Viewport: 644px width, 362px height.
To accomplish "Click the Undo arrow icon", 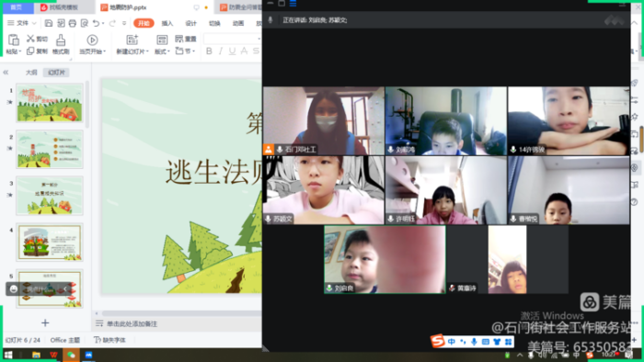I will point(96,23).
